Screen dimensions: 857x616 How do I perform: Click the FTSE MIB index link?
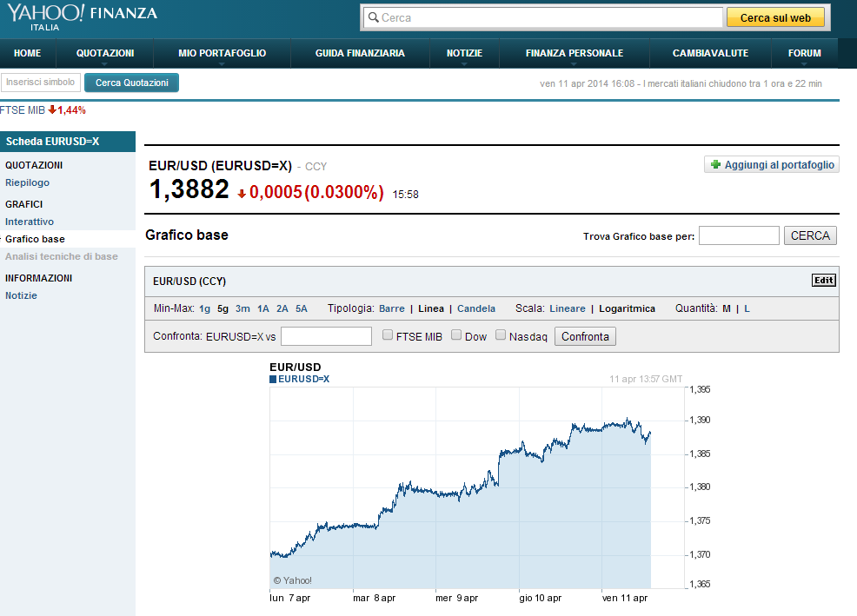coord(23,109)
